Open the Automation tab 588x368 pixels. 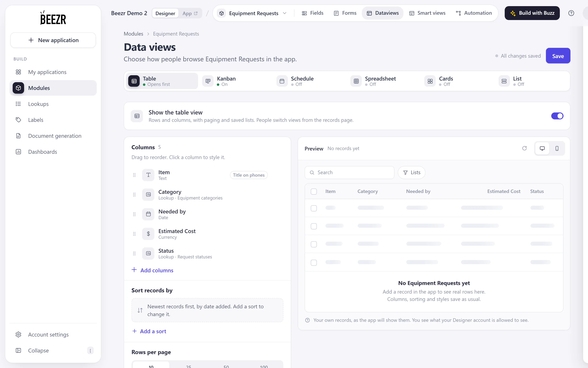point(474,13)
